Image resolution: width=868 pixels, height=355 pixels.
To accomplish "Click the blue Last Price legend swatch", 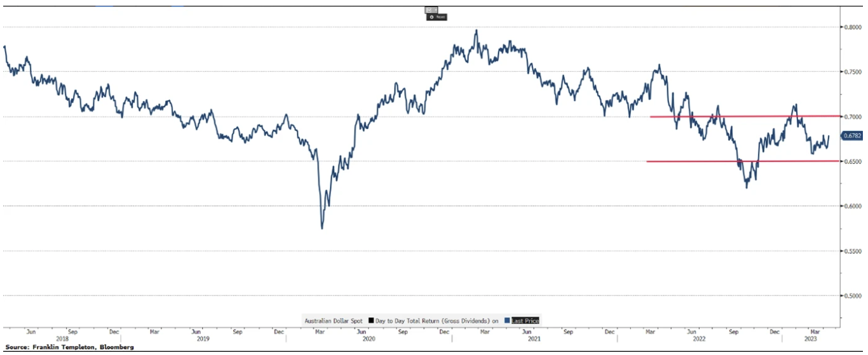I will pos(506,321).
